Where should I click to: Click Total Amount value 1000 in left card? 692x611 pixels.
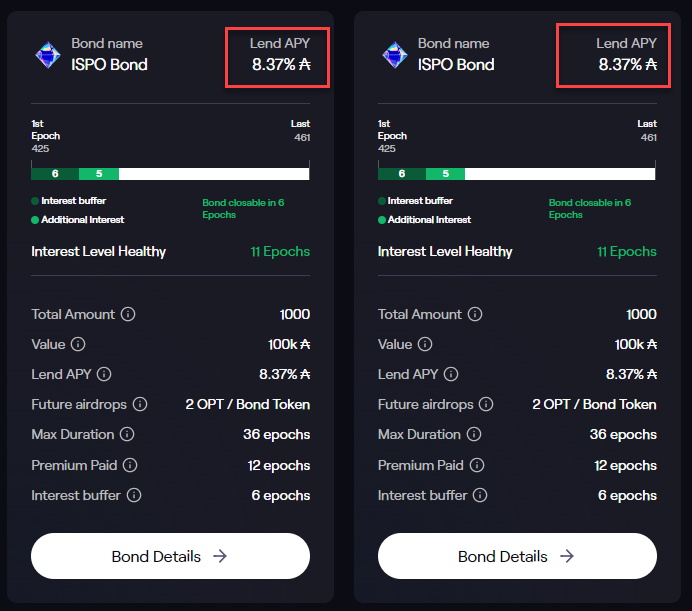point(295,314)
